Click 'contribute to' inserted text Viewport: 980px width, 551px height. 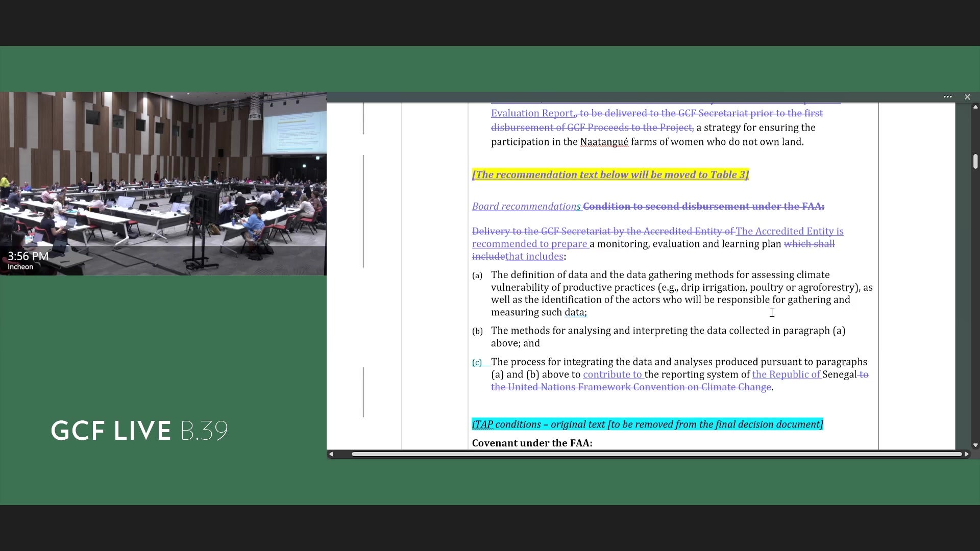(612, 374)
